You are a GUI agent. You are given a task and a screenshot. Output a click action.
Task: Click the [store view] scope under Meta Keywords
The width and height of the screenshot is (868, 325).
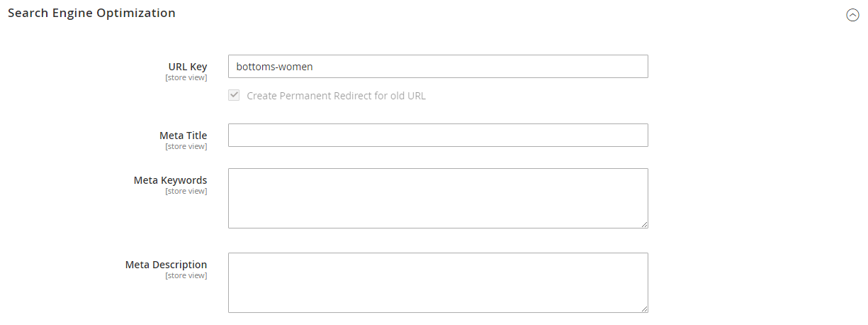pos(186,191)
